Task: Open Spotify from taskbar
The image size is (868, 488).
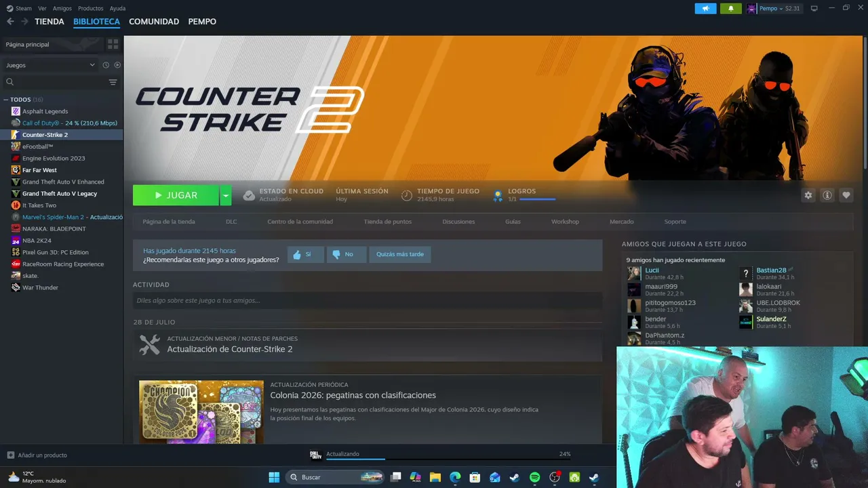Action: pos(534,477)
